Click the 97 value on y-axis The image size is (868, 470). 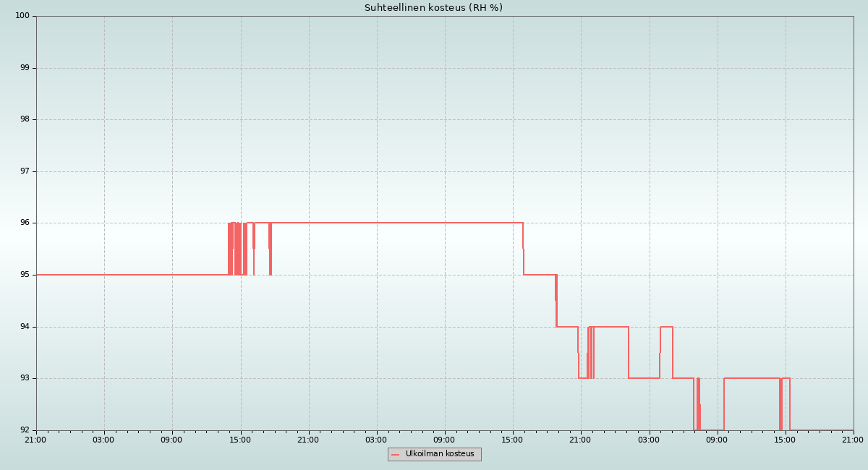coord(25,171)
